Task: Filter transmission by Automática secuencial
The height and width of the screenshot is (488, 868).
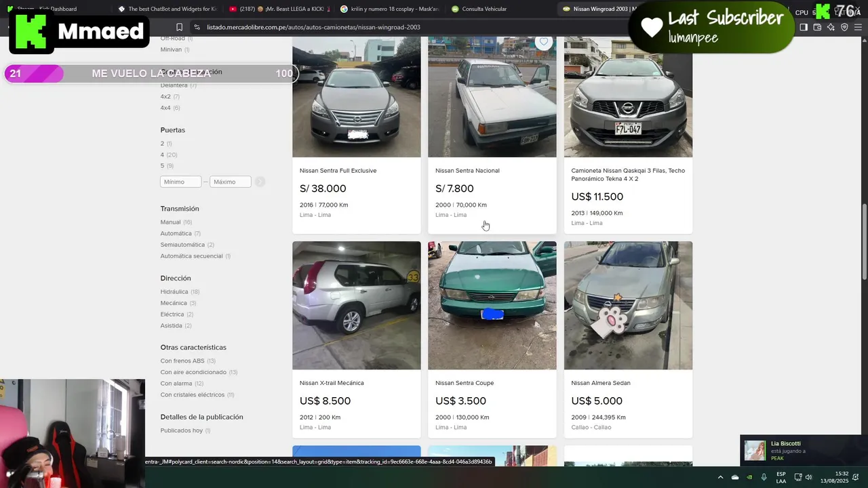Action: pos(195,256)
